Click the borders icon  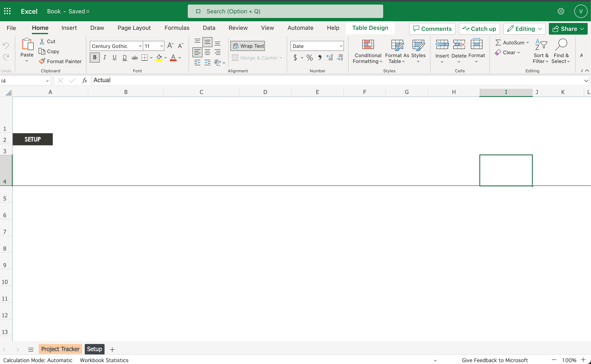point(144,58)
